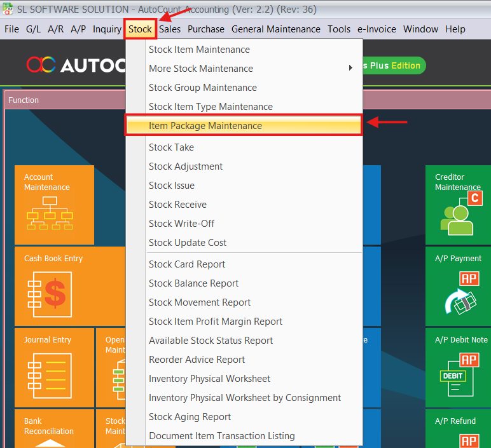
Task: Open the Inquiry menu
Action: (x=107, y=29)
